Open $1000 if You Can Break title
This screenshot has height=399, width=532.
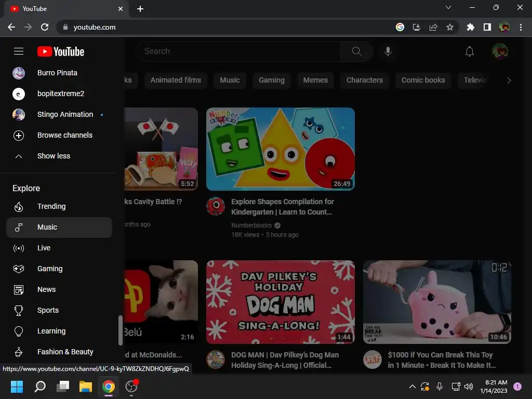pos(442,360)
